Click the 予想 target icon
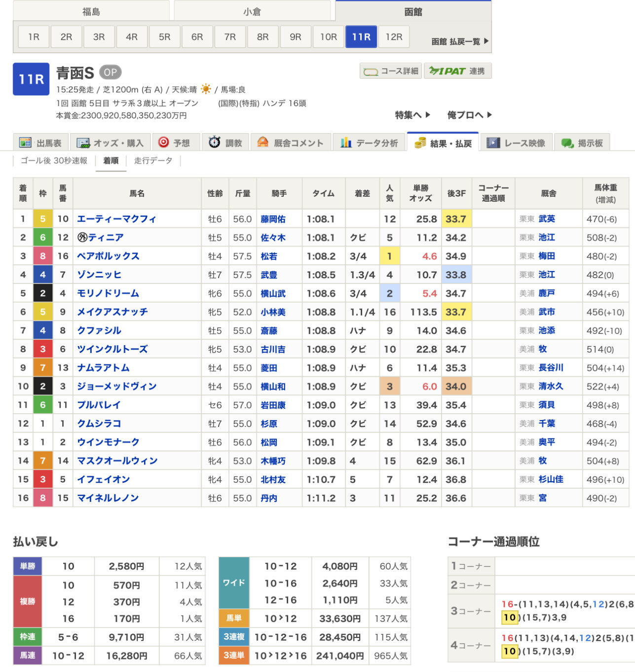635x672 pixels. 163,142
